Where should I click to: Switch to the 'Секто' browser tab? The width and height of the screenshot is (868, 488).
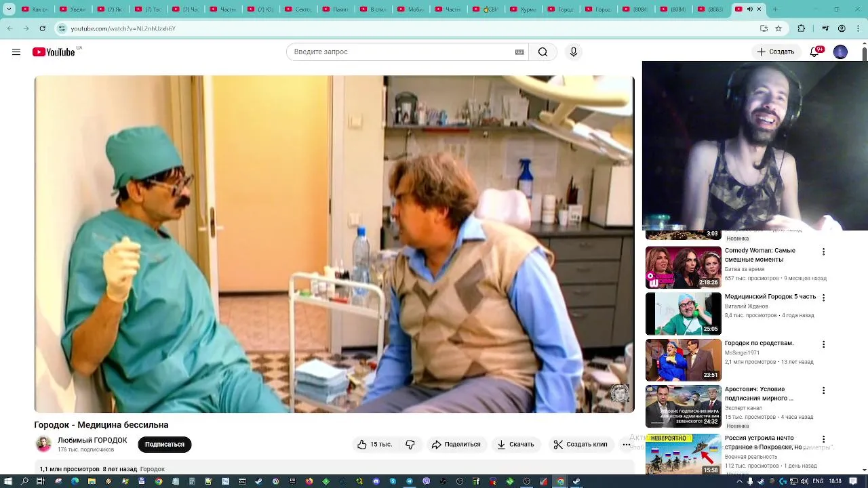pyautogui.click(x=297, y=9)
